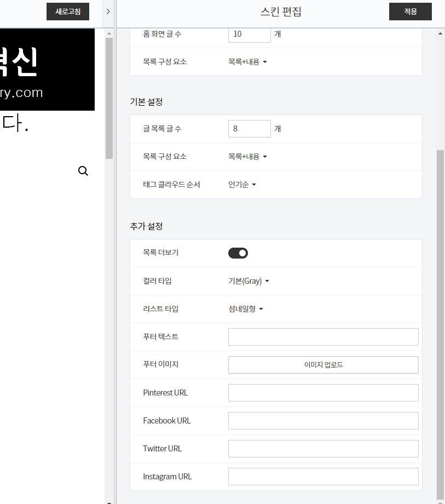
Task: Click the Twitter URL input field
Action: (x=323, y=449)
